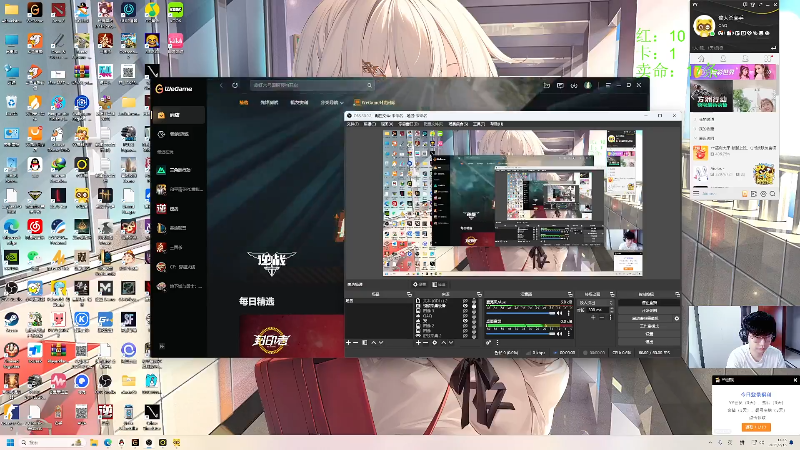Open File Explorer from the taskbar
This screenshot has width=800, height=450.
coord(94,442)
